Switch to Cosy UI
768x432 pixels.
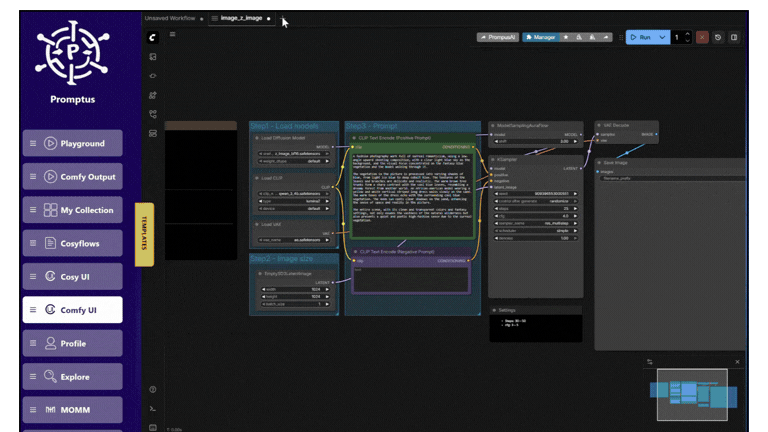point(72,276)
